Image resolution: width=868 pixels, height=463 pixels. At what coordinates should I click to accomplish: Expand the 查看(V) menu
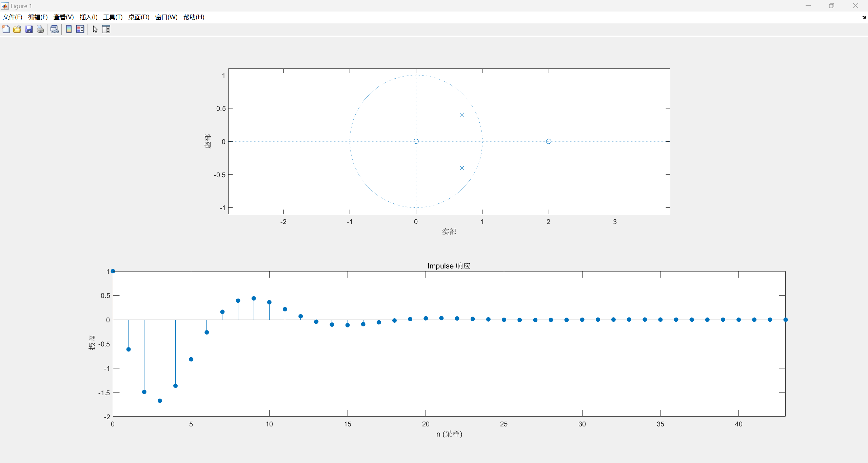[63, 17]
